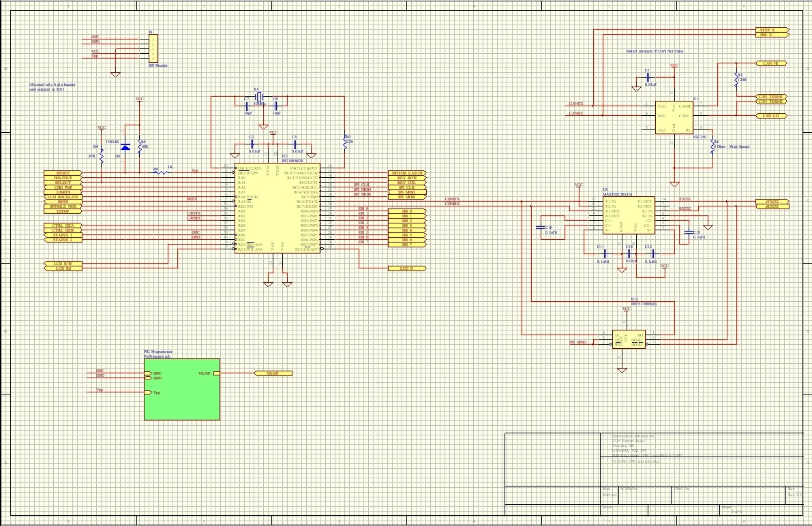This screenshot has height=526, width=812.
Task: Click the MOTOR LATCH port
Action: tap(407, 173)
